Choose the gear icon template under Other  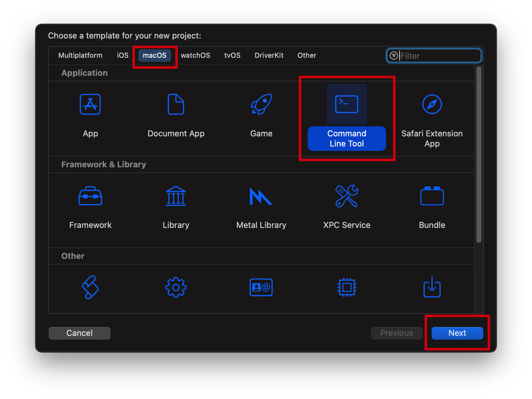click(176, 287)
